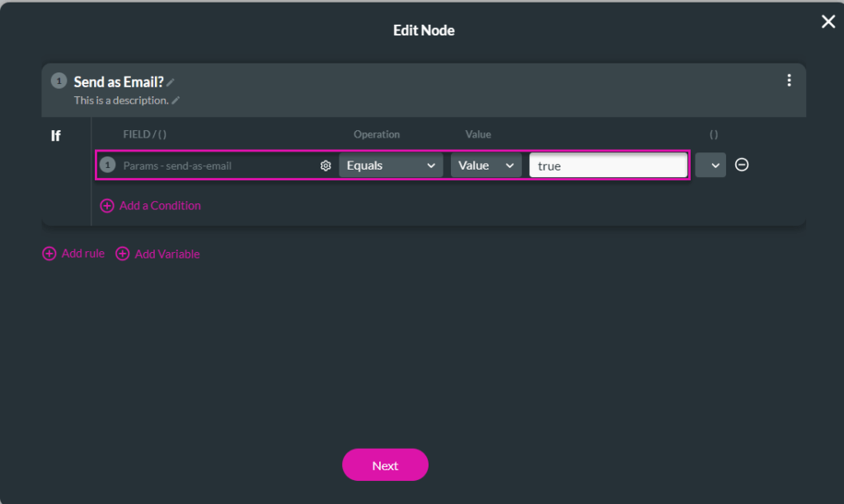Close the Edit Node dialog
This screenshot has width=844, height=504.
[828, 21]
